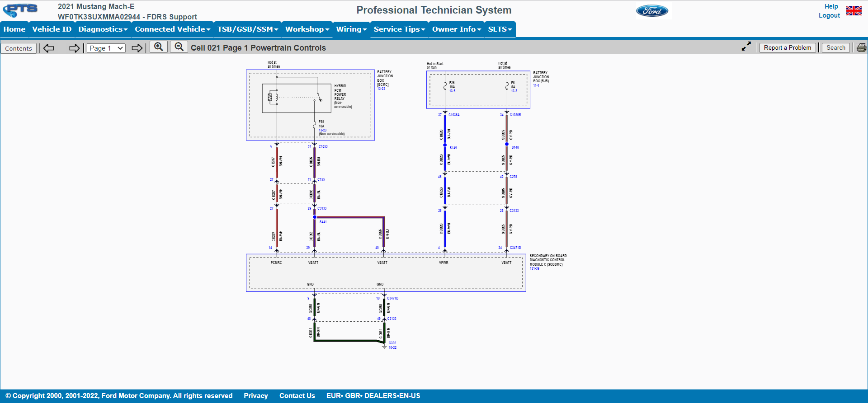
Task: Click the Ford logo
Action: [652, 11]
